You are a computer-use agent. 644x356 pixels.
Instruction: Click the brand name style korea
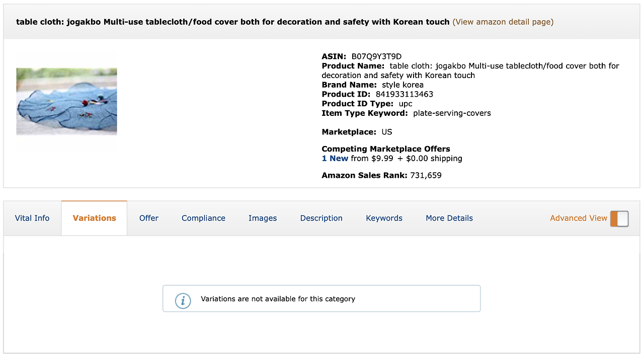(x=403, y=85)
